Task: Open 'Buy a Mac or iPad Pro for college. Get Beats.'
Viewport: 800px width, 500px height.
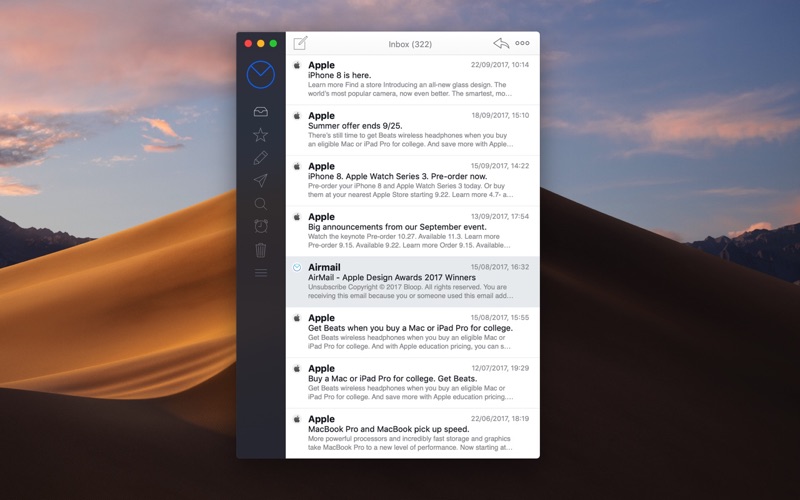Action: point(413,383)
